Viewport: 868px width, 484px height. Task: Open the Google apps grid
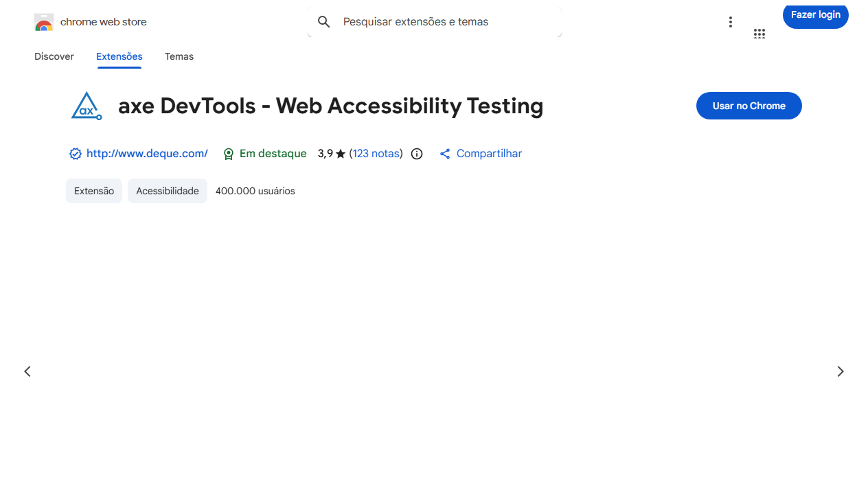(x=759, y=34)
